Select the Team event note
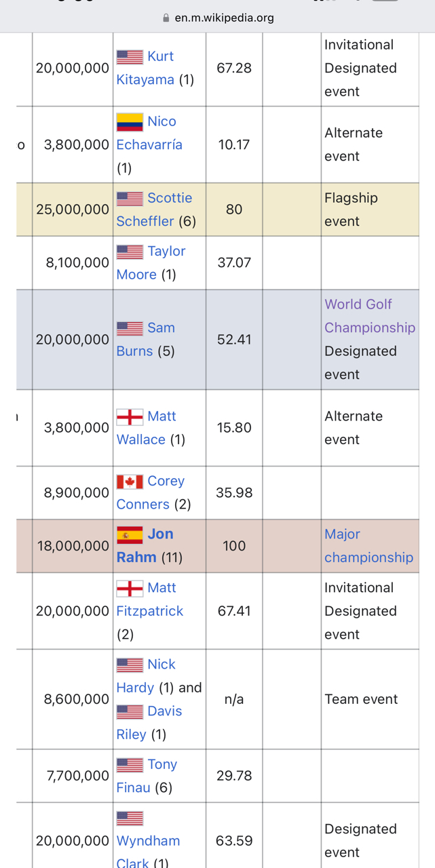Viewport: 435px width, 868px height. coord(361,699)
